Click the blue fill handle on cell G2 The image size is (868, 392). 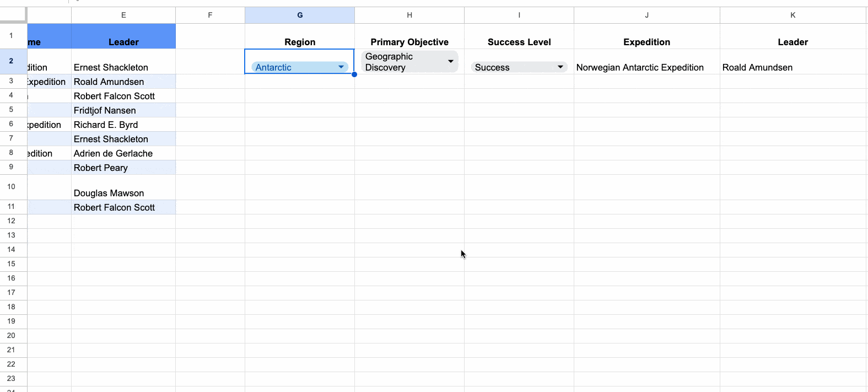point(354,74)
